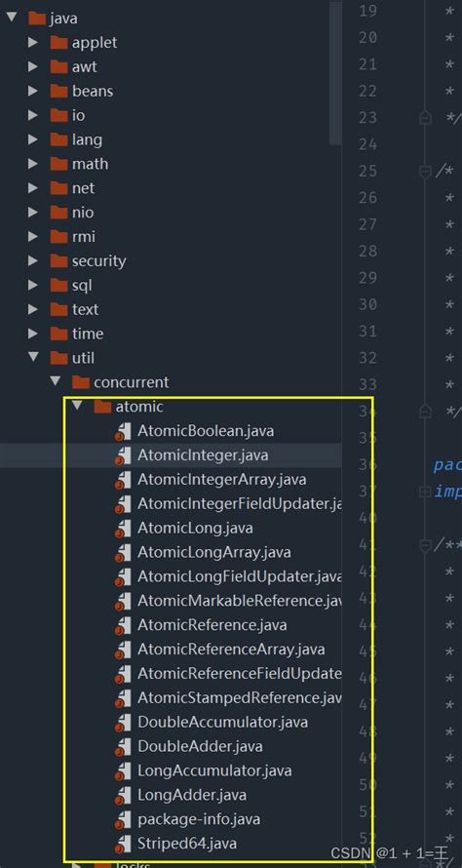462x868 pixels.
Task: Expand the lang folder arrow
Action: click(x=33, y=139)
